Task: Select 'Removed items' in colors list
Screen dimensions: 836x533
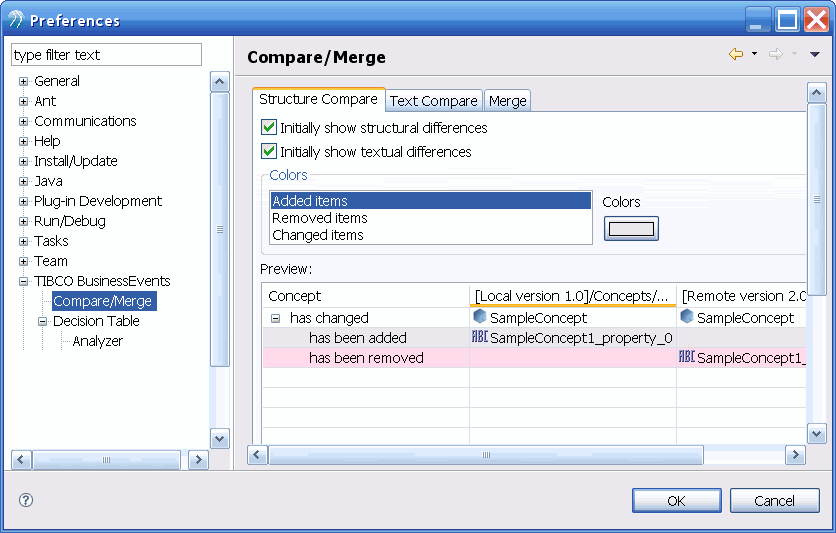Action: tap(431, 218)
